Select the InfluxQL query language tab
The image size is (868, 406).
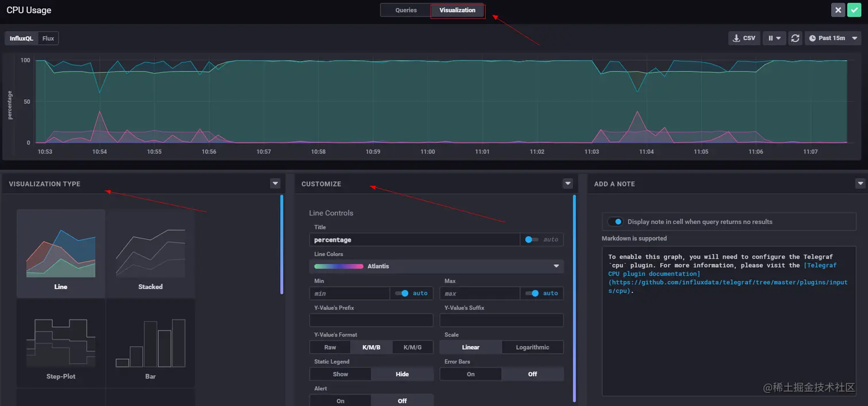coord(22,38)
